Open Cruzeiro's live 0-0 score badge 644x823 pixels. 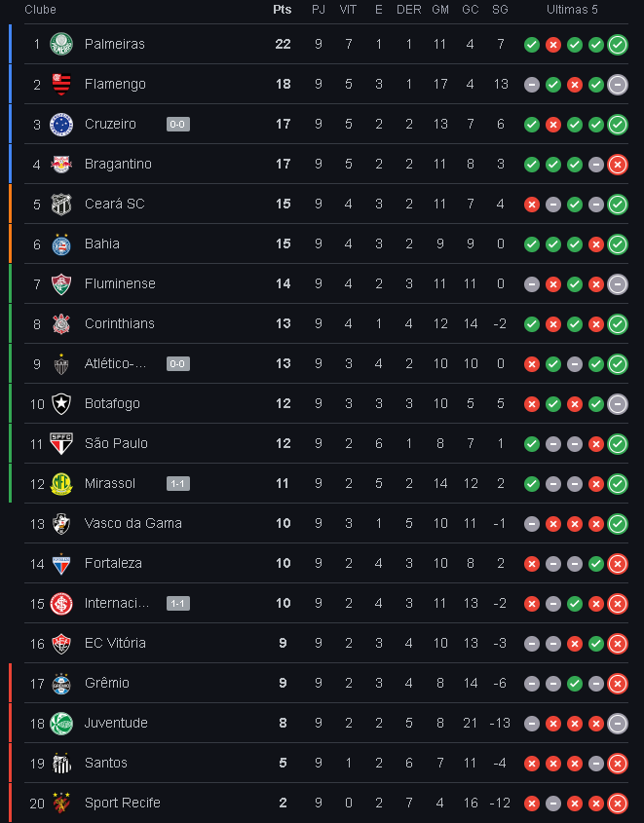(178, 125)
